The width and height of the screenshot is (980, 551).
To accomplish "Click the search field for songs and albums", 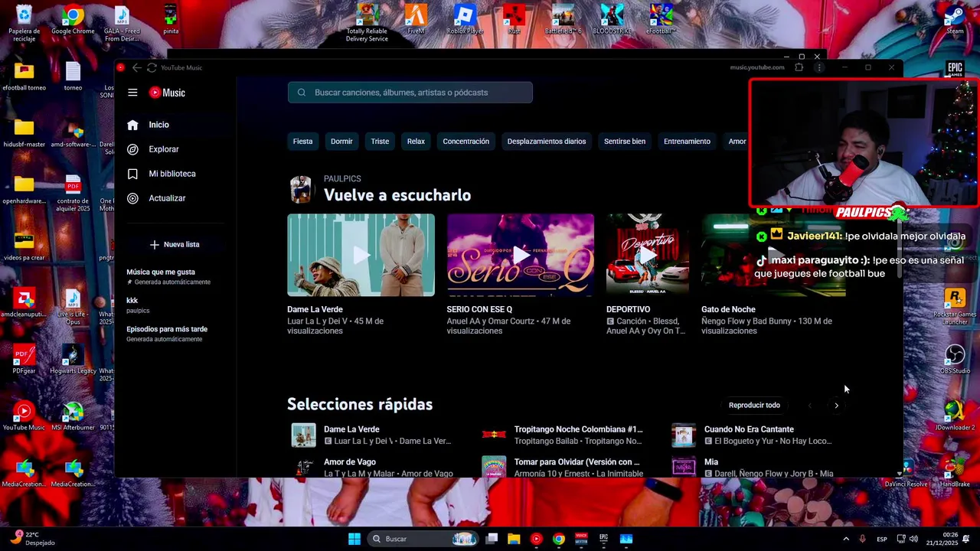I will pos(410,93).
